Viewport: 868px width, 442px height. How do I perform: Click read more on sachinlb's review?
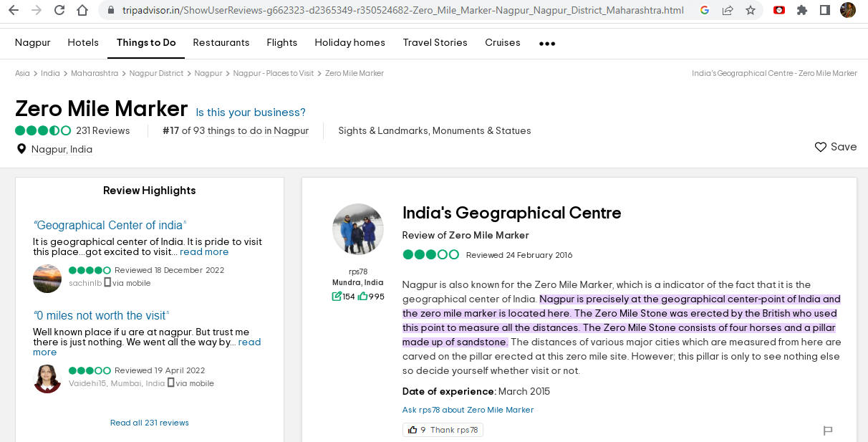pyautogui.click(x=204, y=251)
